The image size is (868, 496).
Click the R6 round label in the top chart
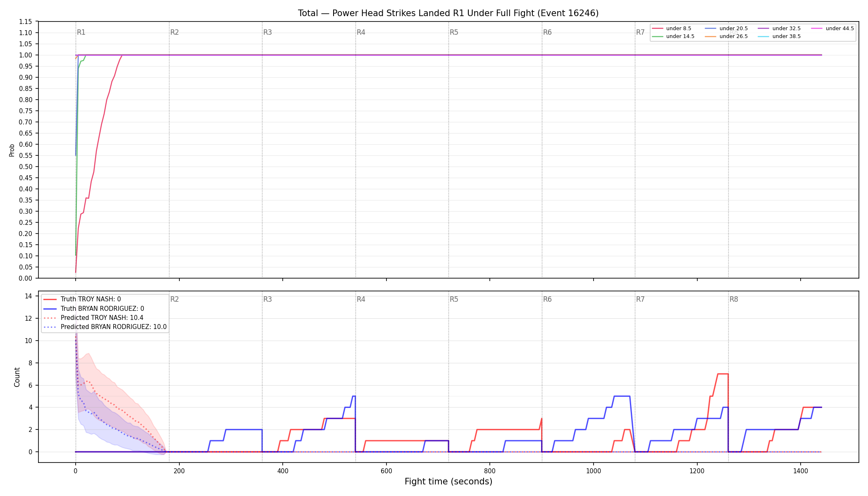pyautogui.click(x=547, y=32)
